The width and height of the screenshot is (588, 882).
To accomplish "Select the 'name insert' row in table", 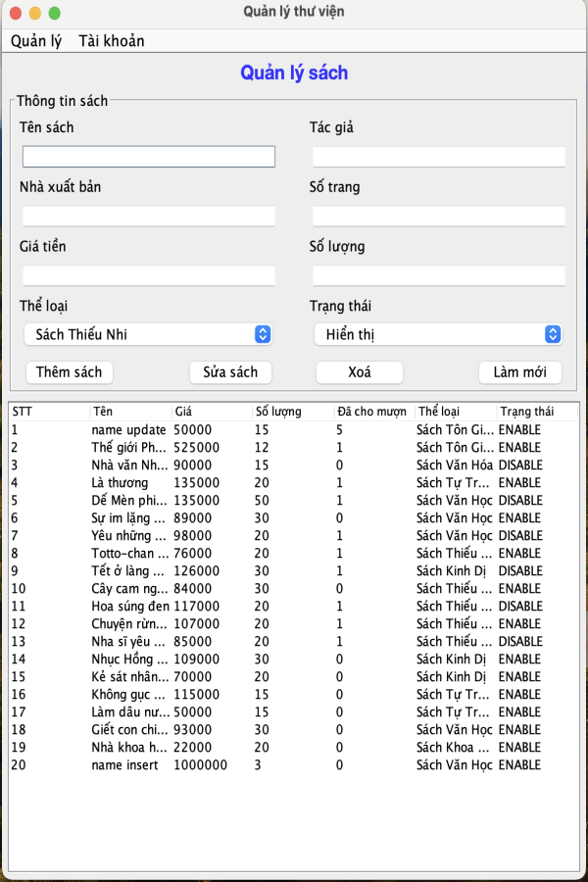I will tap(294, 765).
